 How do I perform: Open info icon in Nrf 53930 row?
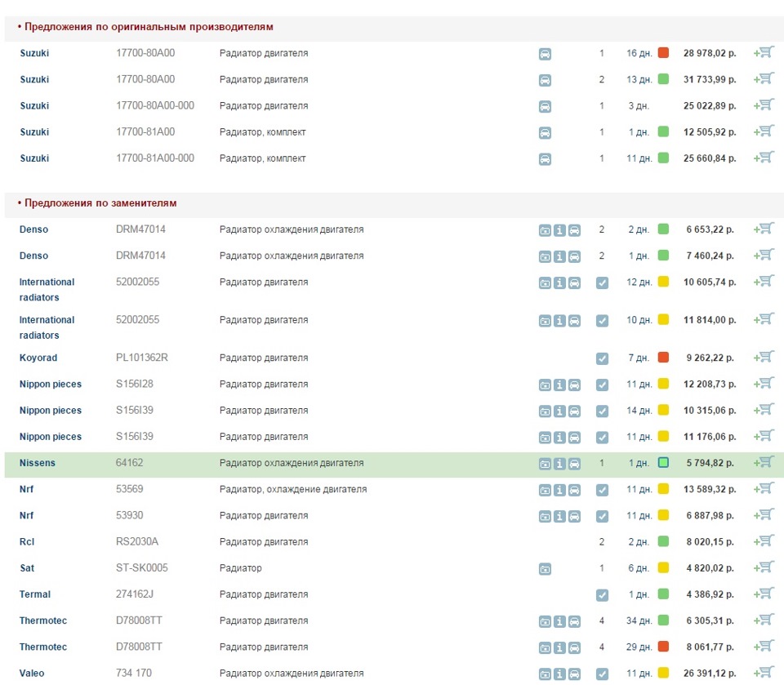(560, 516)
